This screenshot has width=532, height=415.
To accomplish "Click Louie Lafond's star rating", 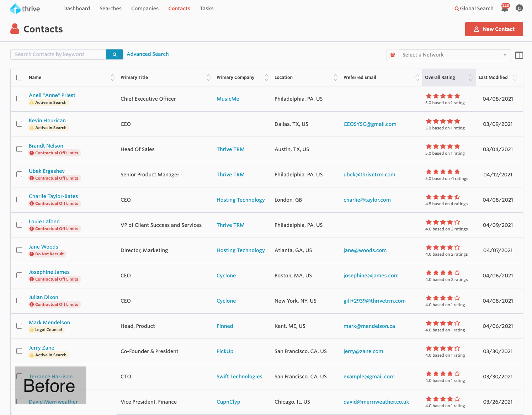I will point(443,222).
